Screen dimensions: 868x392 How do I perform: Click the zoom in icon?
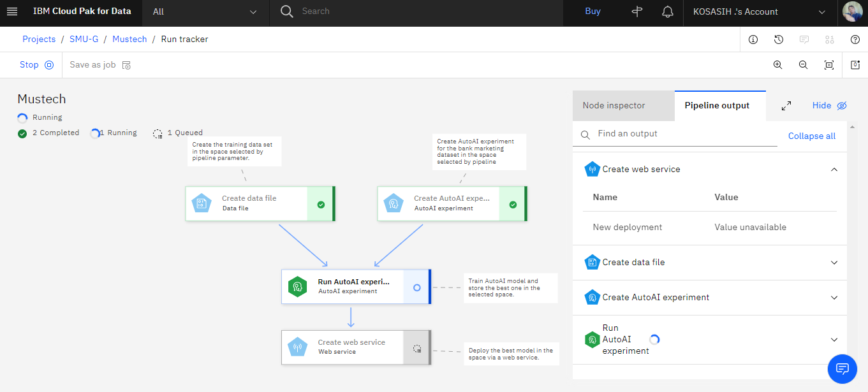[x=778, y=65]
